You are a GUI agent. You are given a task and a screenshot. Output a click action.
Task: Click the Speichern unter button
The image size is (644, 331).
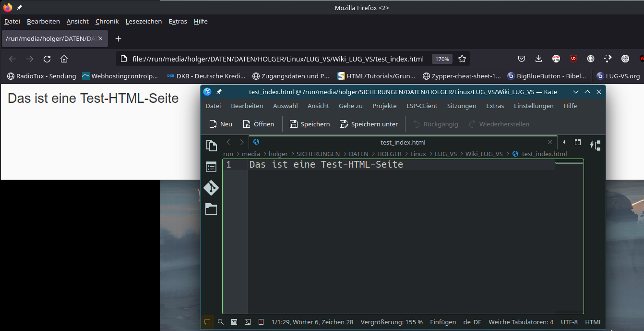369,124
